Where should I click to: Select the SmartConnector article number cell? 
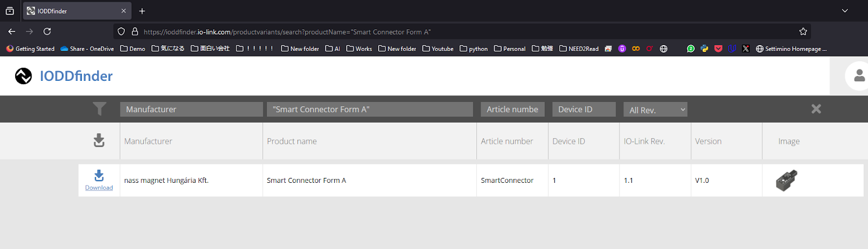pyautogui.click(x=513, y=181)
